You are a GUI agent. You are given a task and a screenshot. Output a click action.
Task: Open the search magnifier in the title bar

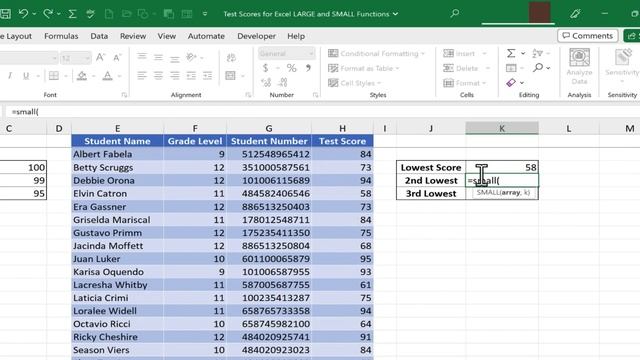click(455, 13)
